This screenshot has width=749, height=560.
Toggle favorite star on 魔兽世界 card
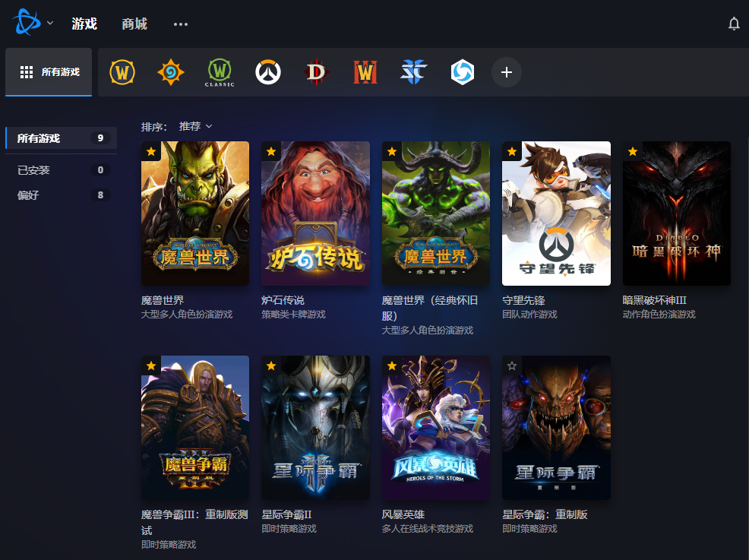click(151, 151)
